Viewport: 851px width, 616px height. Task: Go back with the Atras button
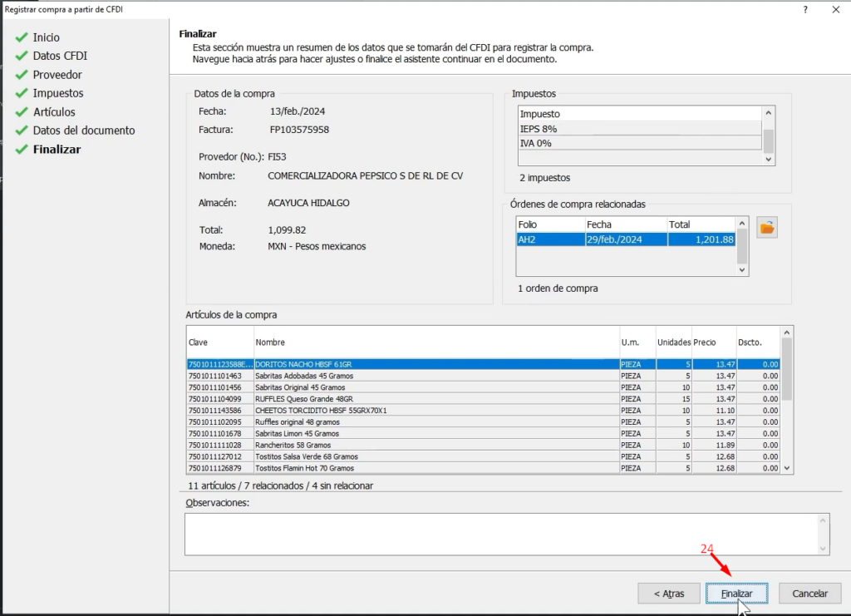pos(668,594)
